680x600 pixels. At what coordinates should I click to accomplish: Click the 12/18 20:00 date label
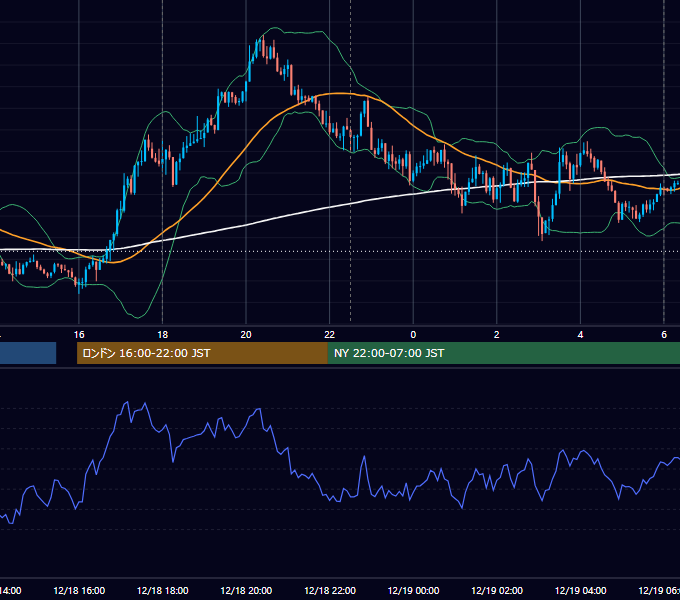[x=246, y=590]
